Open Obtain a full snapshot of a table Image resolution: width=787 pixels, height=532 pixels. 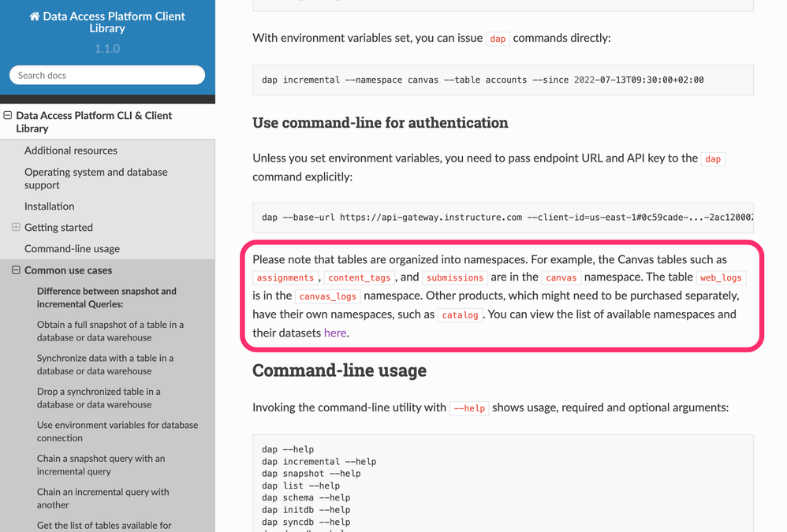pyautogui.click(x=110, y=331)
